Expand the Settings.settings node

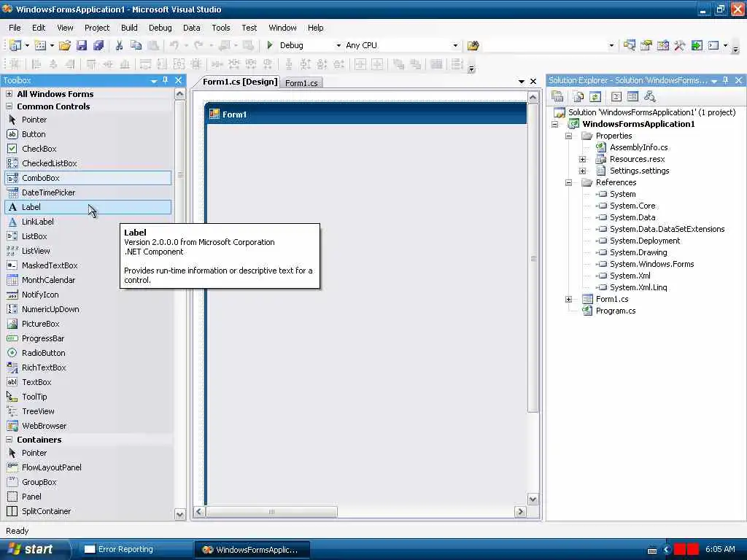click(583, 171)
